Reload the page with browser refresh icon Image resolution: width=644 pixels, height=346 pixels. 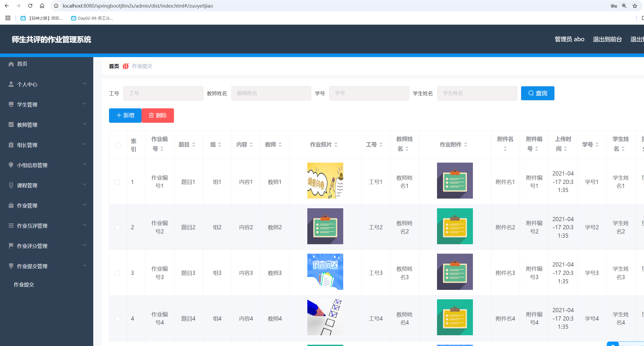[30, 6]
